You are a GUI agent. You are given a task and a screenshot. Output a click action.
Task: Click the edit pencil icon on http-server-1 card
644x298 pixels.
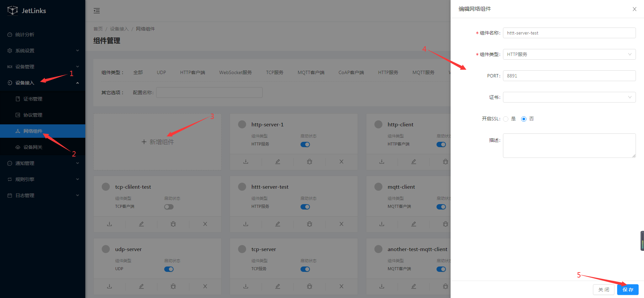click(x=278, y=162)
